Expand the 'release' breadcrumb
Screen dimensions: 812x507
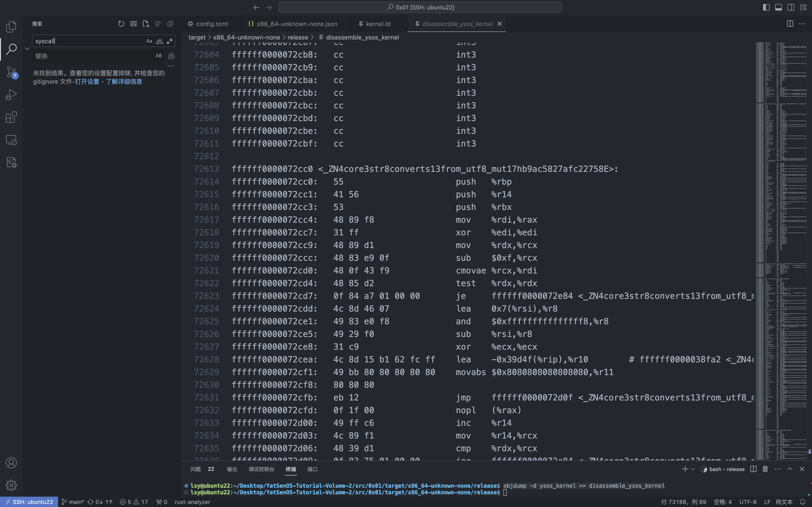(x=298, y=37)
